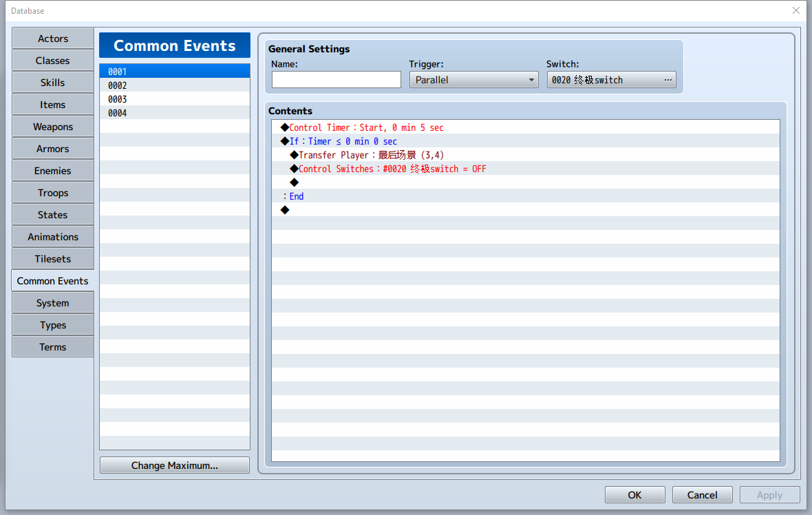Go to the System tab
The height and width of the screenshot is (515, 812).
(x=53, y=303)
